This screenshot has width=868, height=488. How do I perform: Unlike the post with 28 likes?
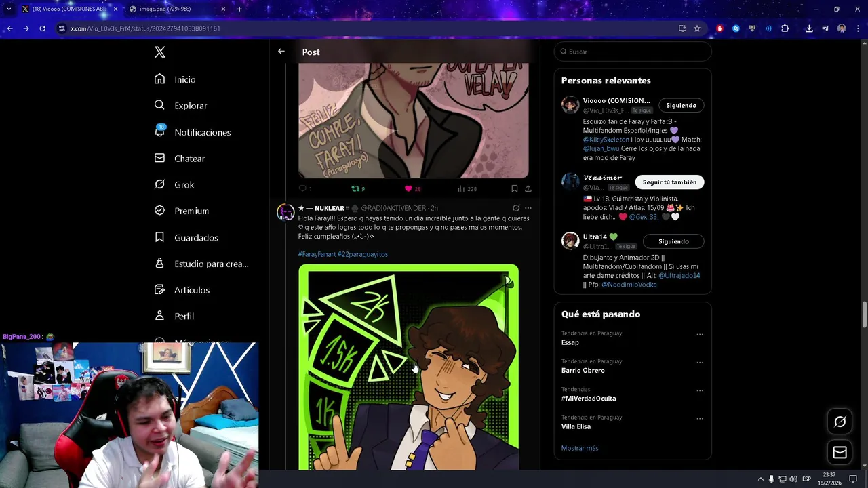[x=408, y=188]
